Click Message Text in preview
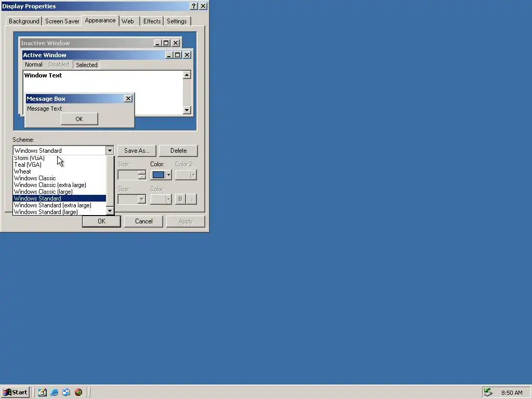The height and width of the screenshot is (399, 532). (45, 109)
